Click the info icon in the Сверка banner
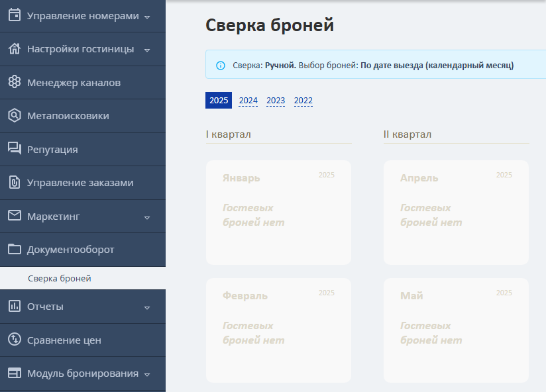Image resolution: width=546 pixels, height=392 pixels. pos(221,66)
